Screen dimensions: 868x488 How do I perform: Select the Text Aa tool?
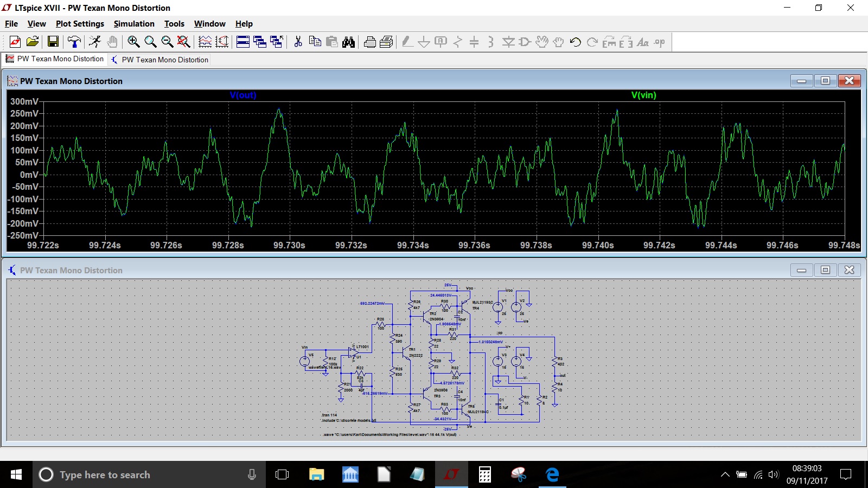coord(643,42)
